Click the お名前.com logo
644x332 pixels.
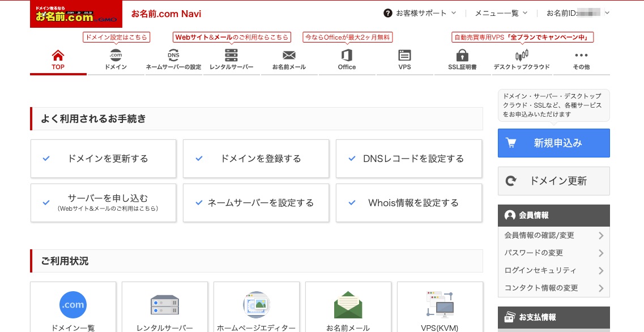pos(76,14)
